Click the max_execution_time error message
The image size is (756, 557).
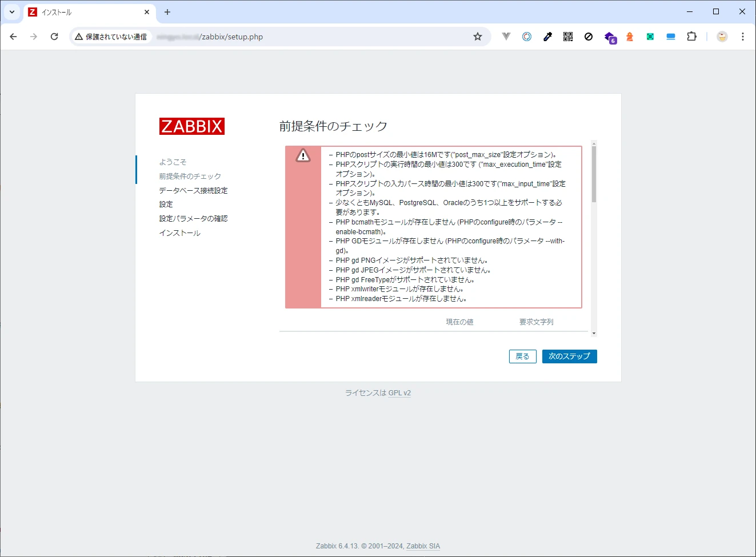click(x=449, y=169)
